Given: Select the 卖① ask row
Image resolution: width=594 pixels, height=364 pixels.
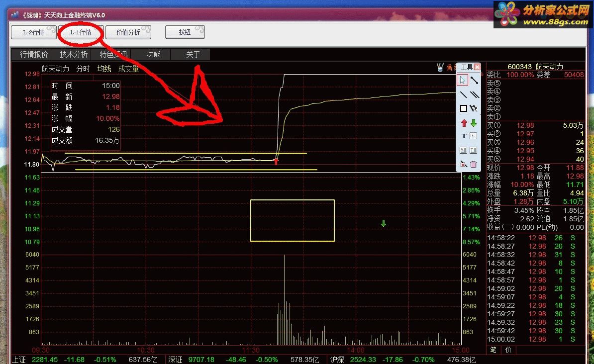Looking at the screenshot, I should (535, 117).
